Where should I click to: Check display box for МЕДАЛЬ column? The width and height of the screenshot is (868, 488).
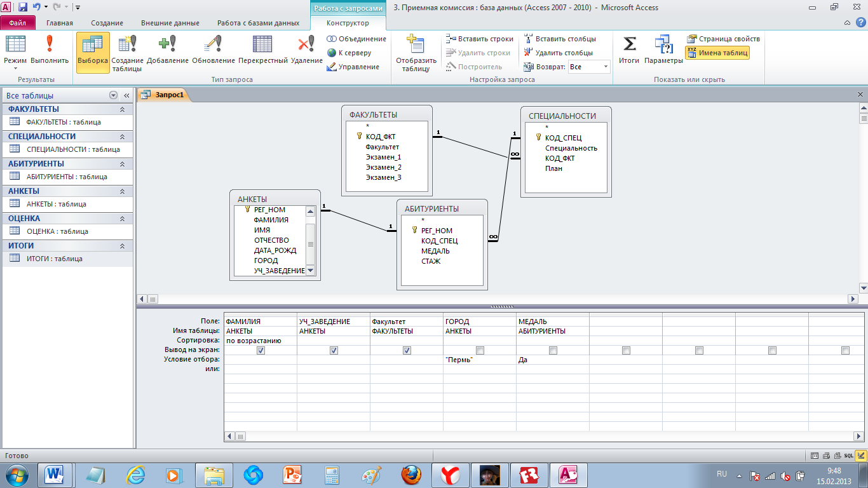click(x=553, y=350)
